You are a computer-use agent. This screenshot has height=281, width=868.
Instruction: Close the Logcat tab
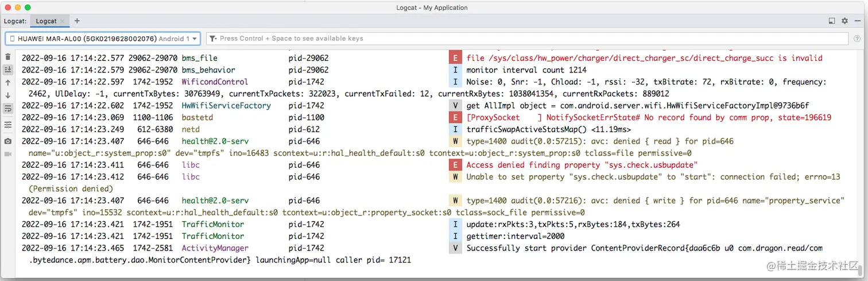(x=62, y=21)
